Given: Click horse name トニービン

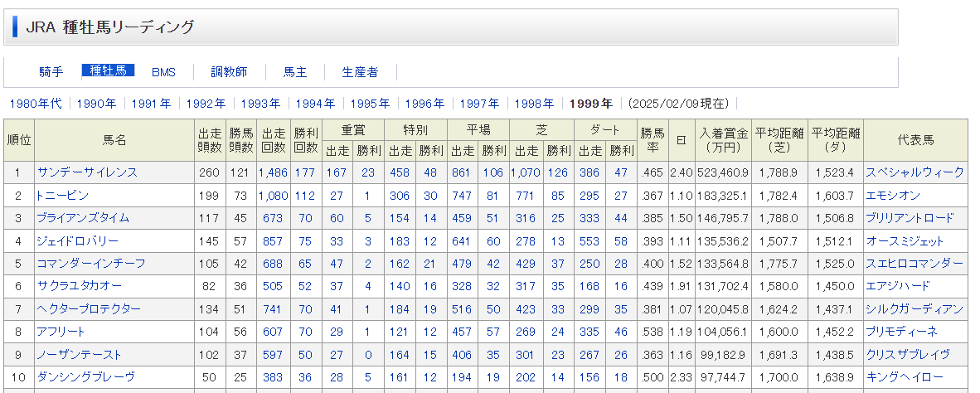Looking at the screenshot, I should pos(63,195).
